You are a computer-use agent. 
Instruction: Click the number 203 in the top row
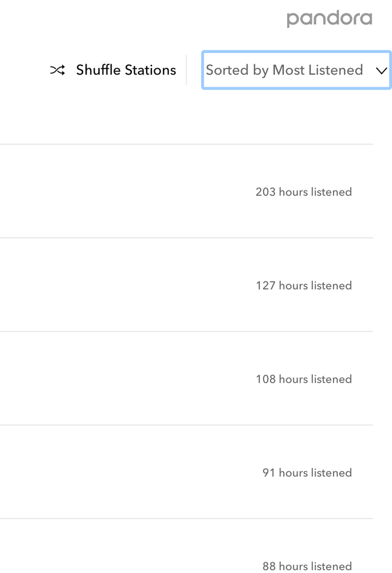265,192
